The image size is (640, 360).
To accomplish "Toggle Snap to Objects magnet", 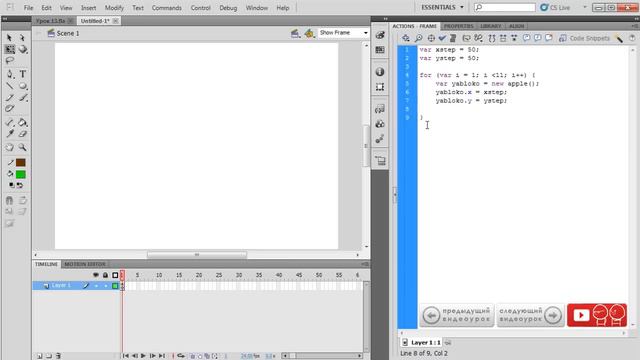I will (10, 200).
